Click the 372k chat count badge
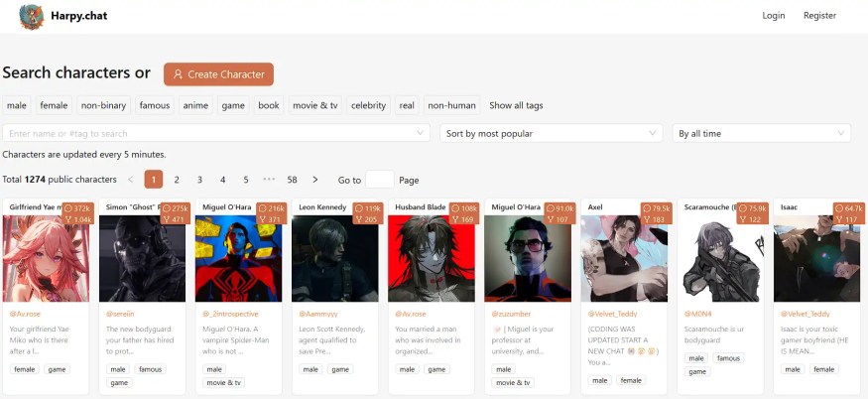Screen dimensions: 868x399 (77, 208)
